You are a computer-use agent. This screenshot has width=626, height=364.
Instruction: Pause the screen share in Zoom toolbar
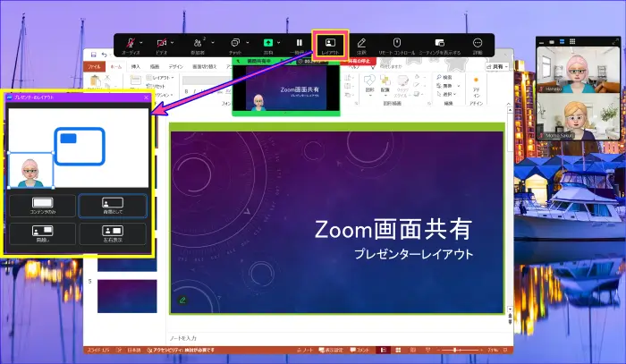pos(299,42)
